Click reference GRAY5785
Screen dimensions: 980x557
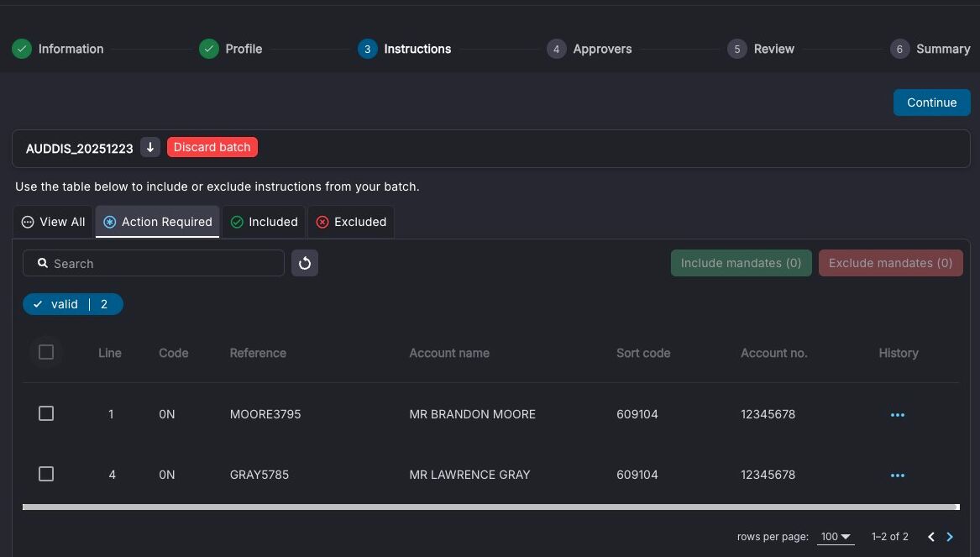pos(259,476)
